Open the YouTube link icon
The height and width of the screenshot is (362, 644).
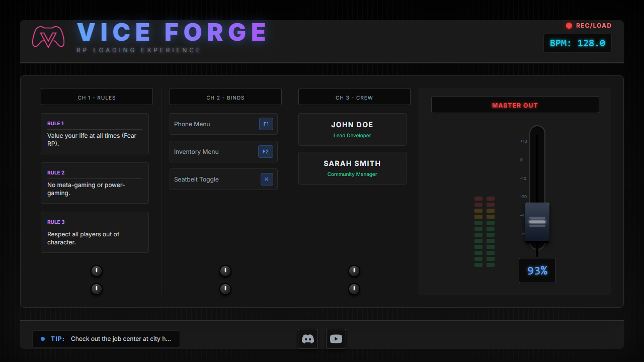click(x=336, y=339)
